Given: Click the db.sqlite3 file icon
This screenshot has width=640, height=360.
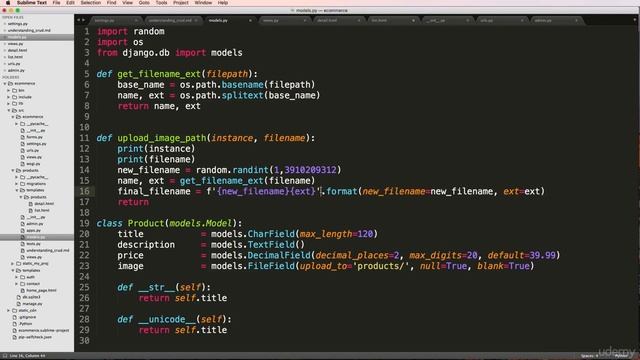Looking at the screenshot, I should tap(19, 297).
